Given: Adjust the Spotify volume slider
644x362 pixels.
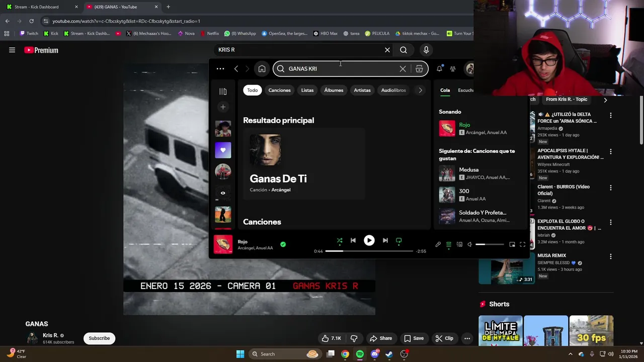Looking at the screenshot, I should [x=490, y=244].
